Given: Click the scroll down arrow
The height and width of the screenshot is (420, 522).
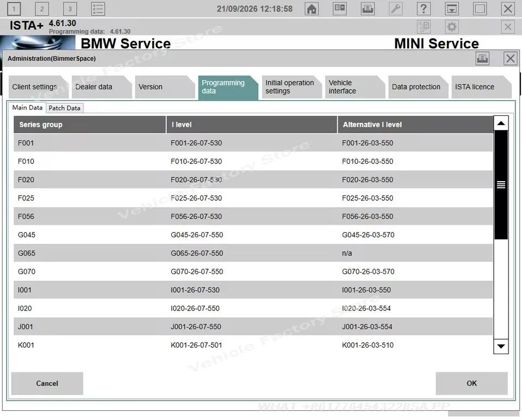Looking at the screenshot, I should click(501, 347).
